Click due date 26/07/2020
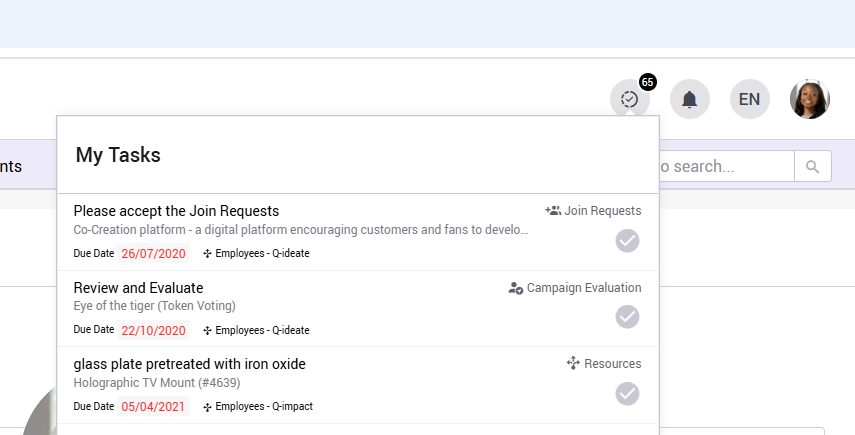 (153, 253)
